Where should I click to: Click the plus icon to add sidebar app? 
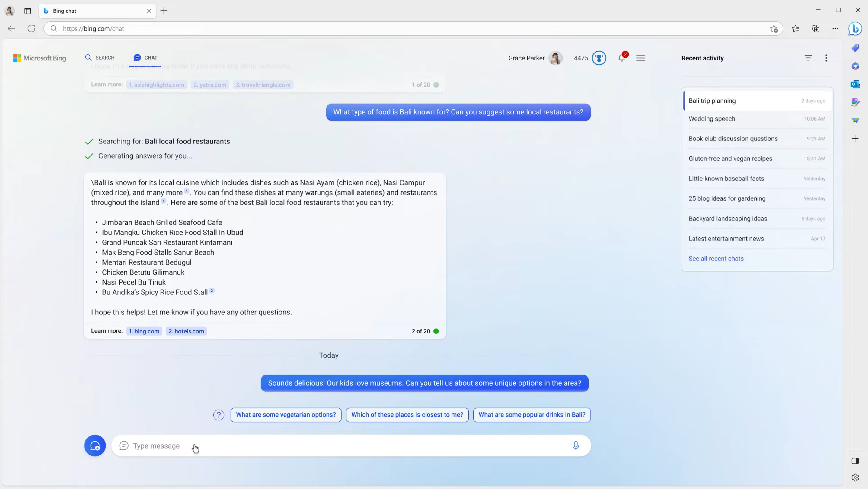(855, 139)
